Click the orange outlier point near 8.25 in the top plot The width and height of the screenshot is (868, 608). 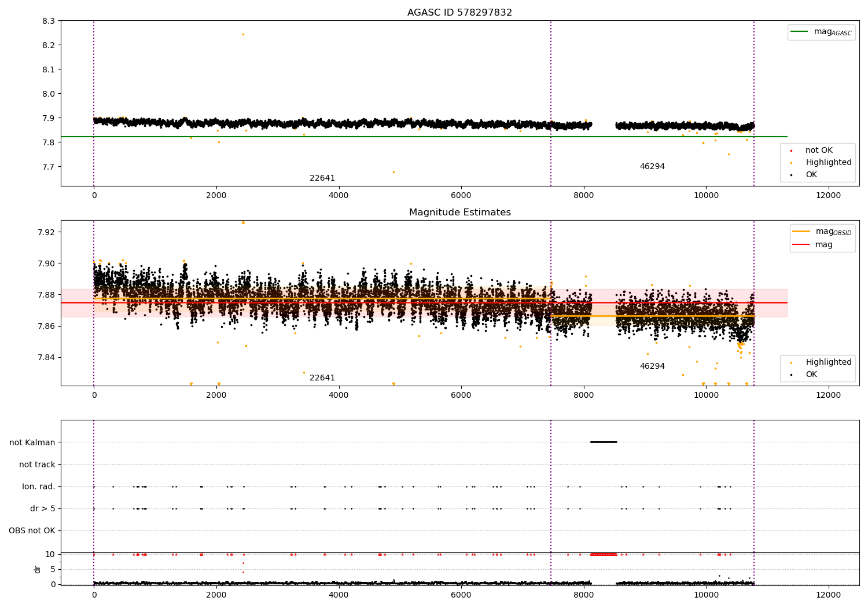point(243,34)
